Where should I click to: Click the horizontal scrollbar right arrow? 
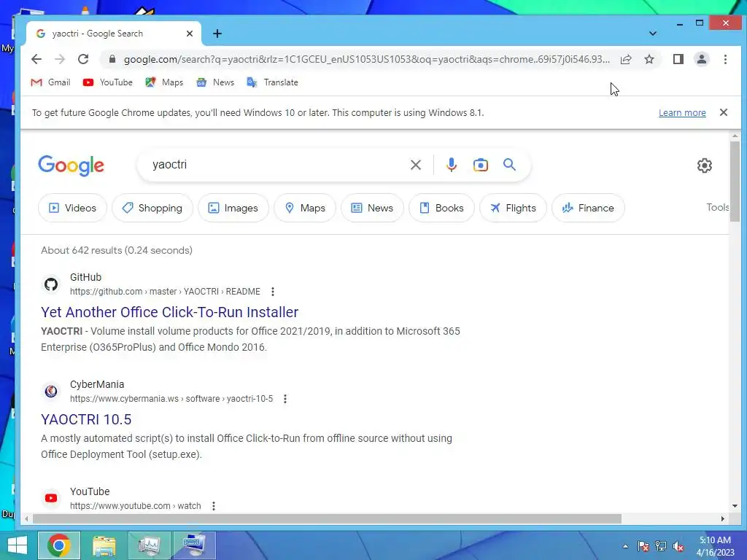pyautogui.click(x=723, y=518)
